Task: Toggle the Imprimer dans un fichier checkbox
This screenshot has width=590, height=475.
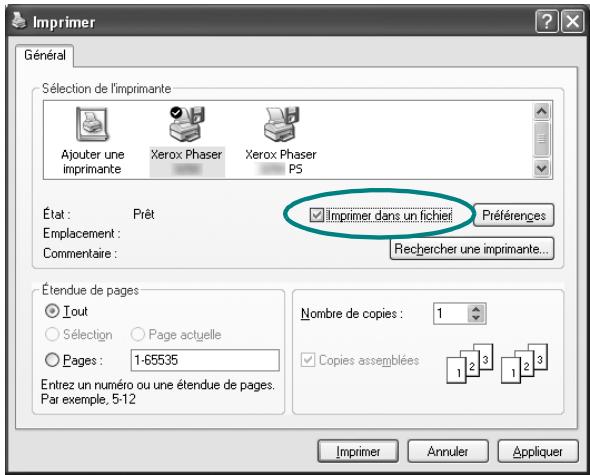Action: pos(316,215)
